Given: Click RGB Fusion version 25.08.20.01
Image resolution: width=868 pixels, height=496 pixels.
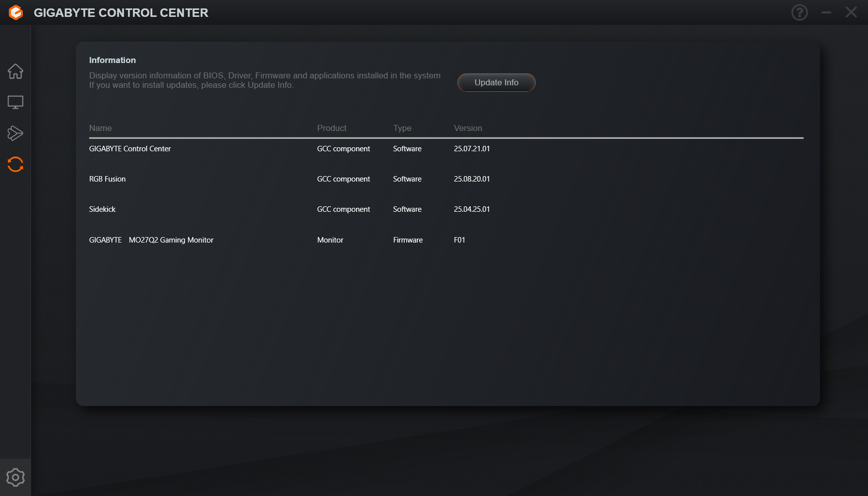Looking at the screenshot, I should point(472,179).
